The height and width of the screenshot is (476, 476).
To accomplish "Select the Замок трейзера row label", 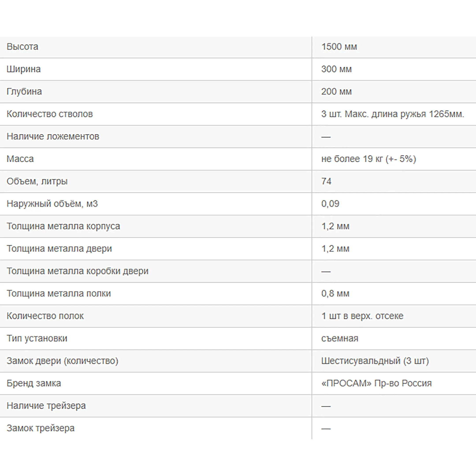I will coord(40,428).
